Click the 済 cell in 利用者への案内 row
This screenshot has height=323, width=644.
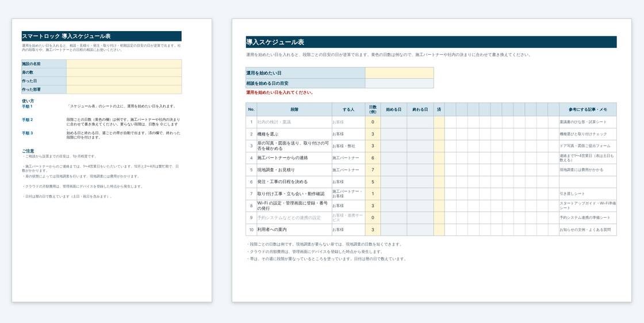pos(439,230)
